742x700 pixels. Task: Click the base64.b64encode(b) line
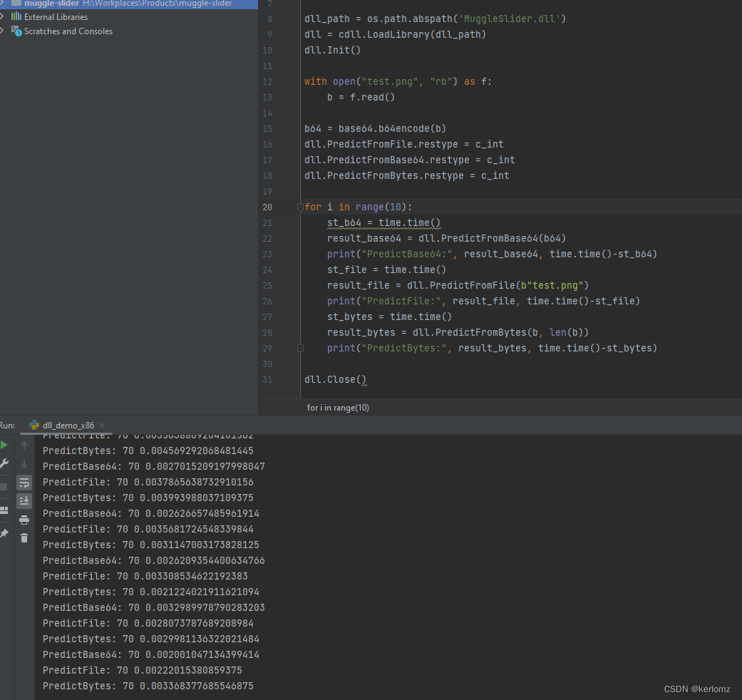[x=375, y=129]
